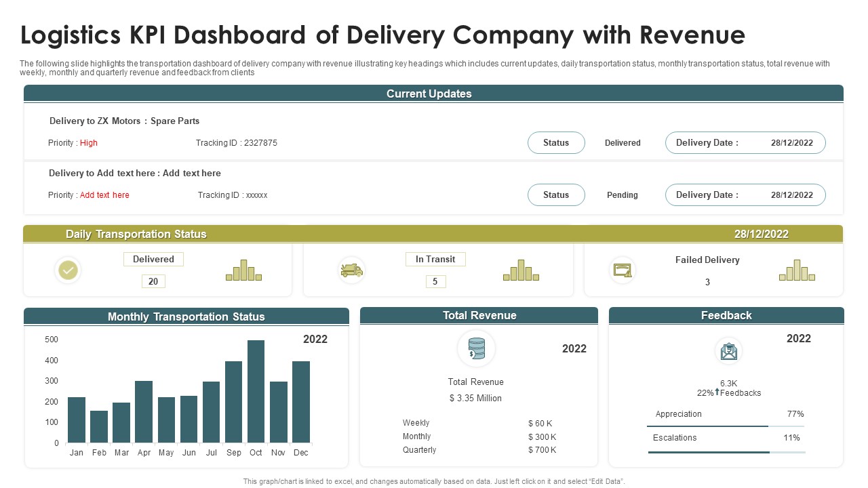Click the Feedback envelope icon

click(x=728, y=351)
